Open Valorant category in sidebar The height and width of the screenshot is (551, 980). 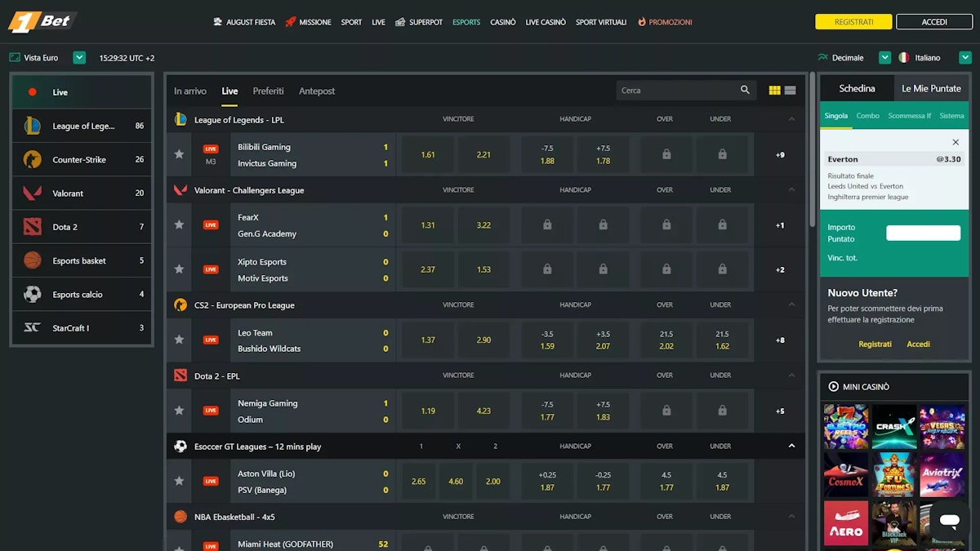point(82,193)
